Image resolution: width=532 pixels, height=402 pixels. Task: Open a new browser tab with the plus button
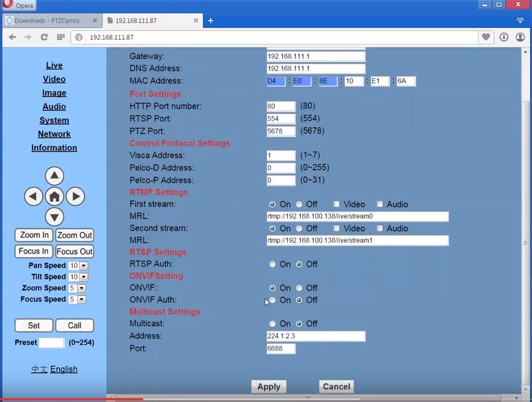click(210, 20)
